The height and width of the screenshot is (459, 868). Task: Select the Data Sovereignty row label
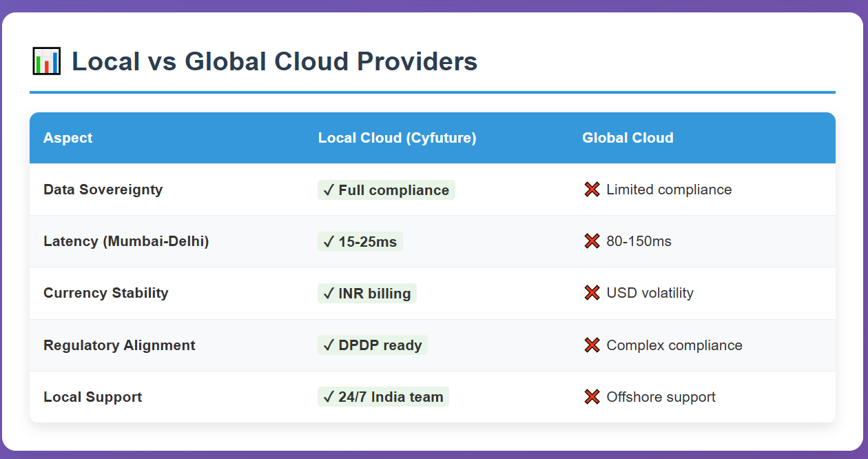(103, 190)
